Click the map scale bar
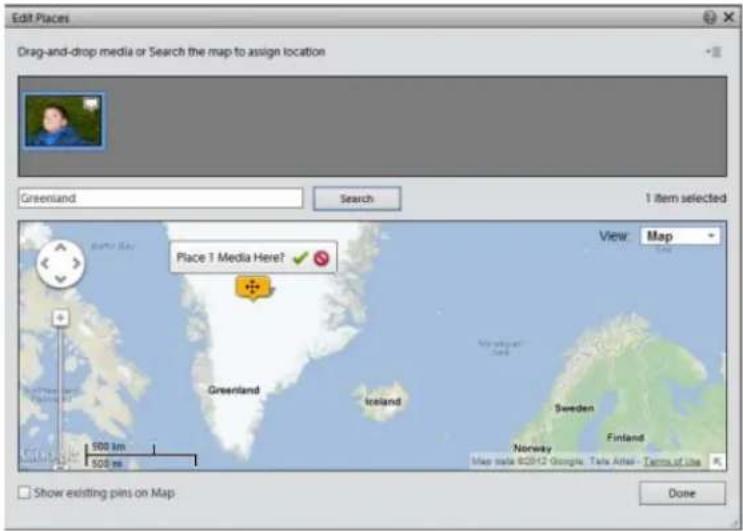 click(x=141, y=455)
